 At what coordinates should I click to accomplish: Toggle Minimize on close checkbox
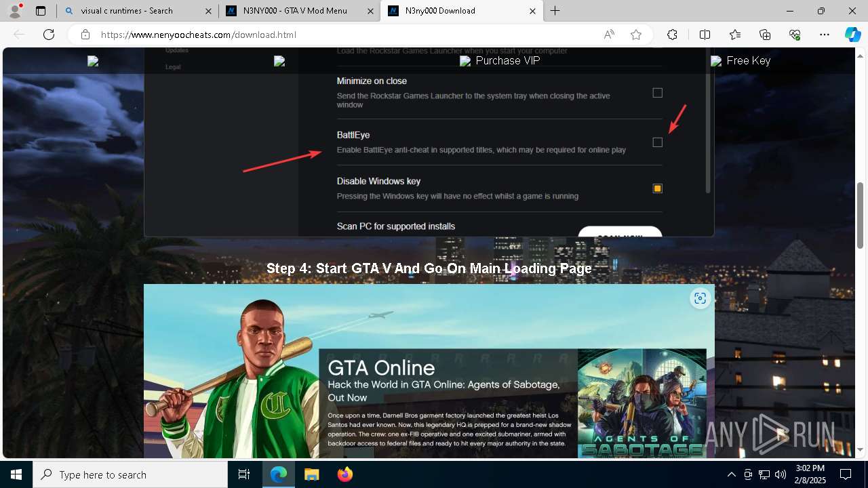point(657,93)
